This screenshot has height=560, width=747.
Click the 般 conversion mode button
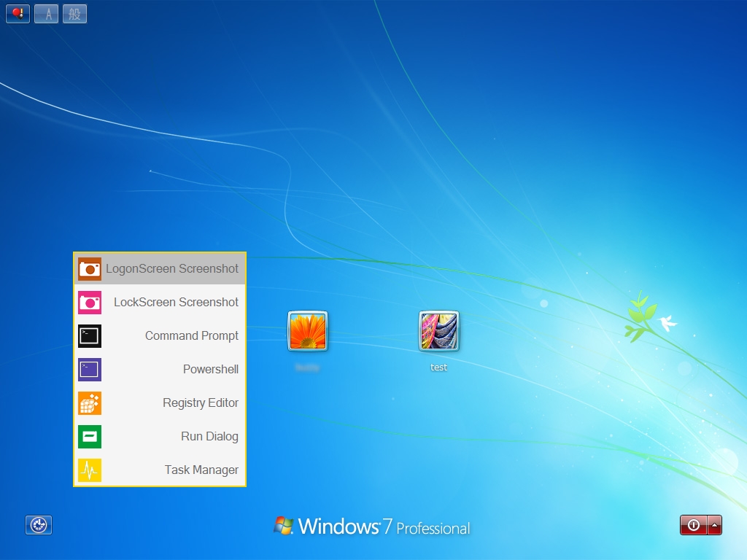click(75, 14)
